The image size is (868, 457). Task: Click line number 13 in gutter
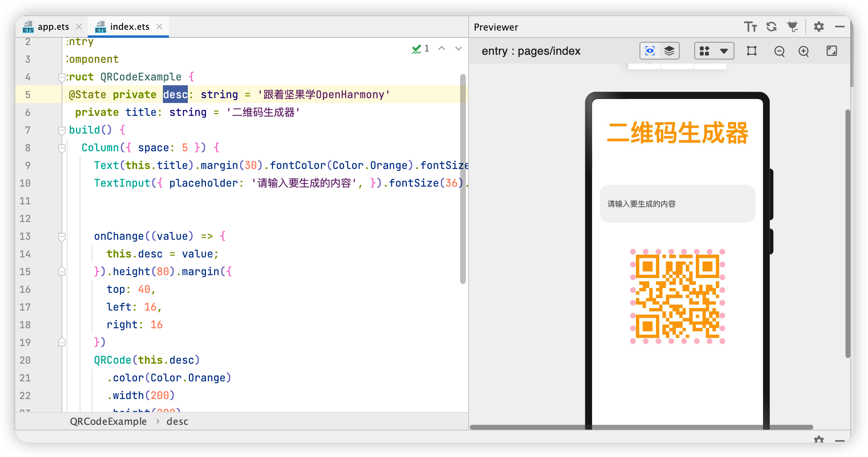click(x=25, y=236)
